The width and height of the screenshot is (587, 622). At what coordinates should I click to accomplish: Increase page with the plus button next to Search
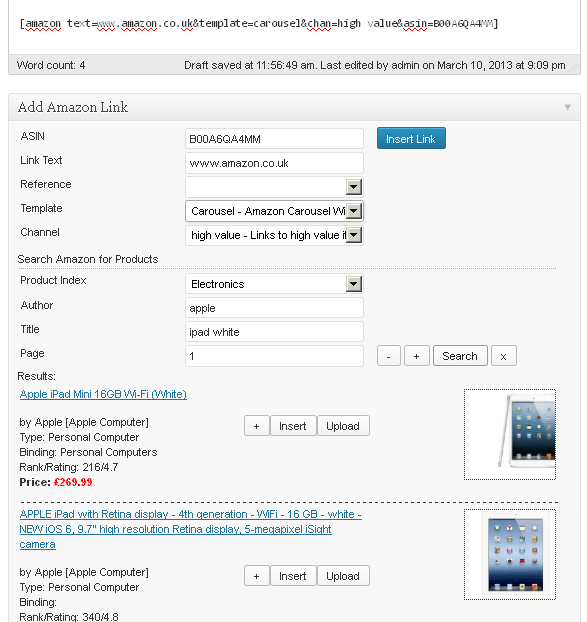tap(416, 356)
